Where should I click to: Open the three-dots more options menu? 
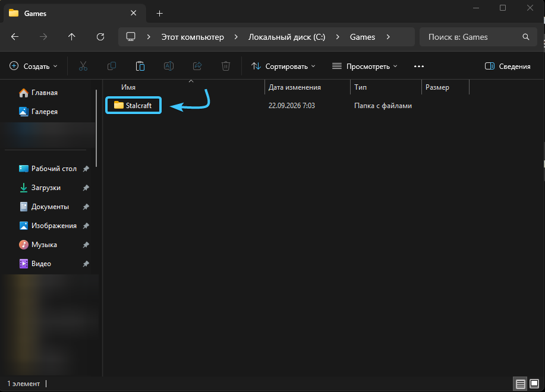click(x=419, y=67)
